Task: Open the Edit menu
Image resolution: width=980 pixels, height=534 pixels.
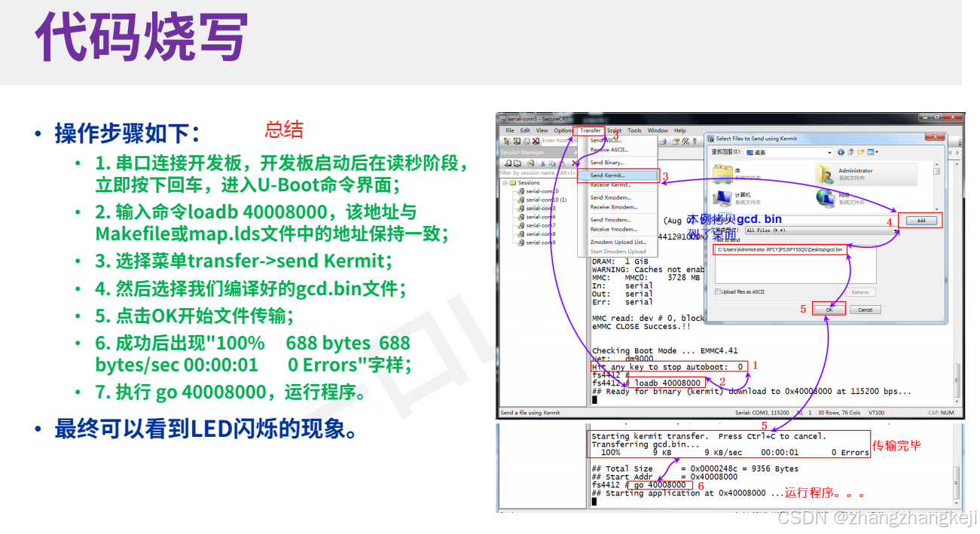Action: [525, 130]
